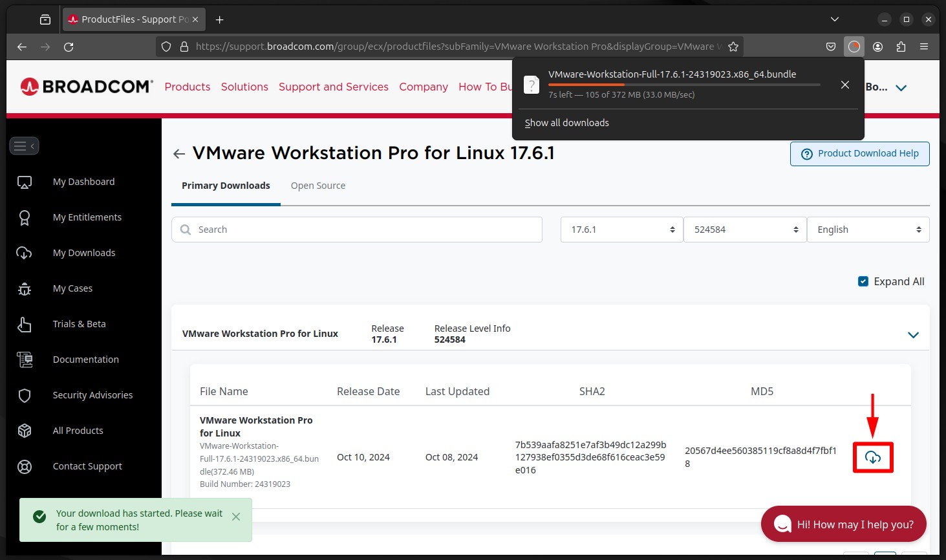Click the Oct 08, 2024 last updated date
The height and width of the screenshot is (560, 946).
451,457
